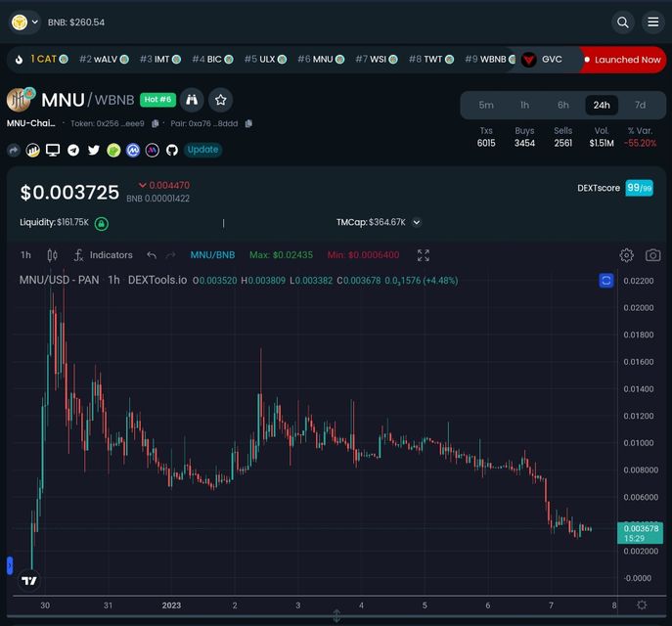
Task: Click the Hot #6 badge
Action: 157,100
